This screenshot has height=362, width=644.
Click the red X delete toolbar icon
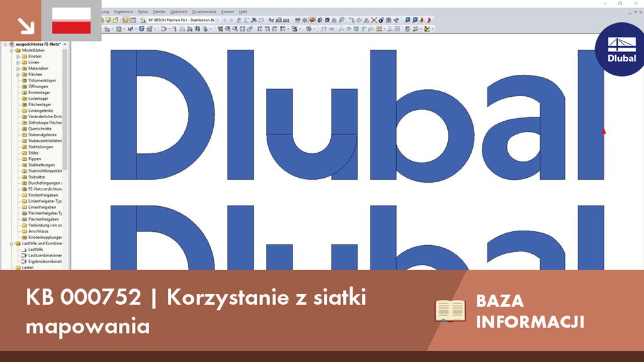374,20
